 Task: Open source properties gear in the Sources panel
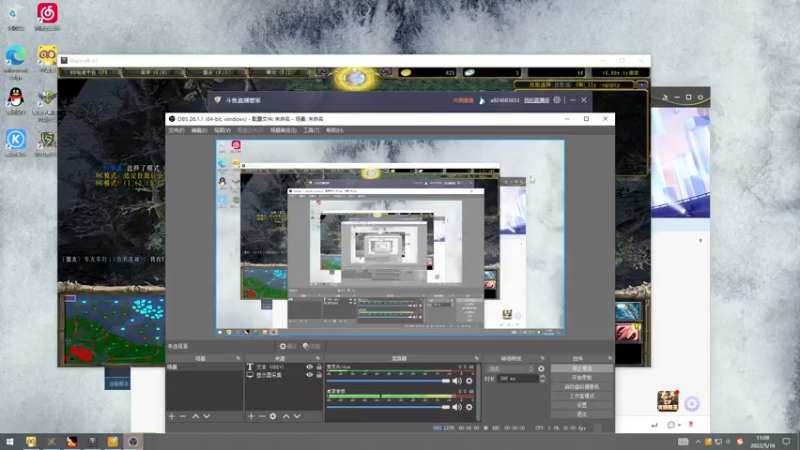pos(273,416)
